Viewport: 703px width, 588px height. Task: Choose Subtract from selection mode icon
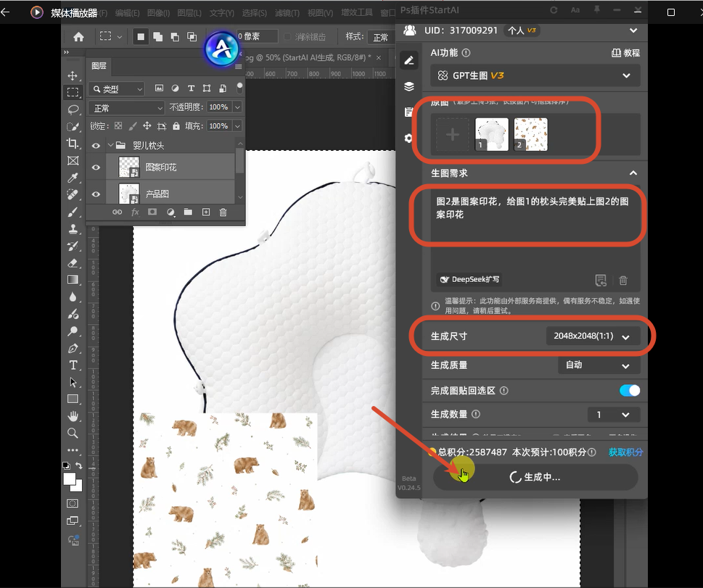(175, 37)
